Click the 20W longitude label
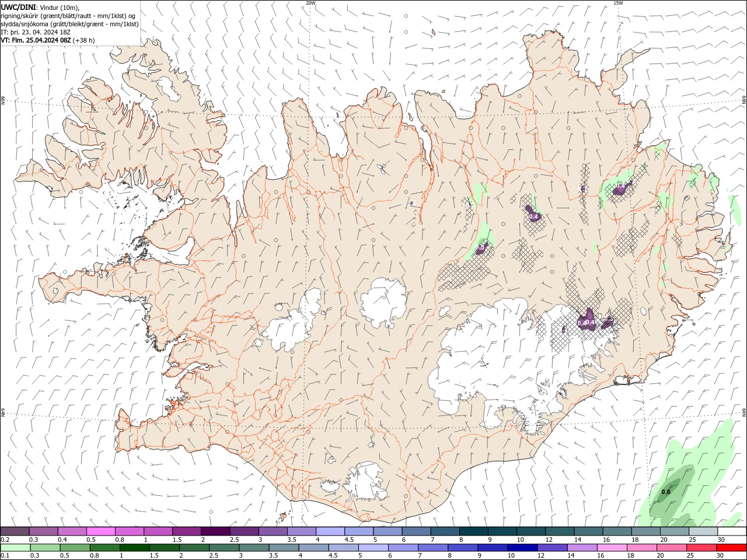 (310, 3)
